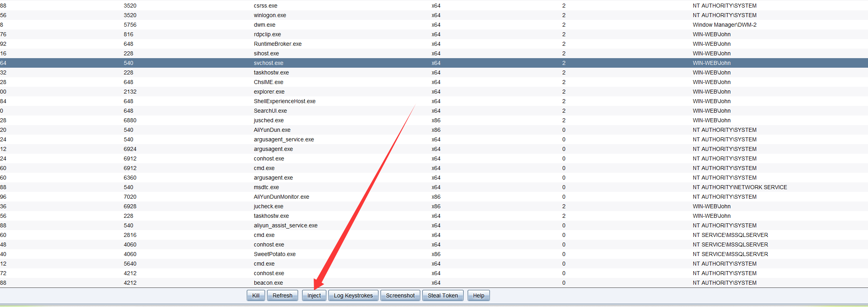Click the Kill button
Image resolution: width=868 pixels, height=307 pixels.
[256, 295]
